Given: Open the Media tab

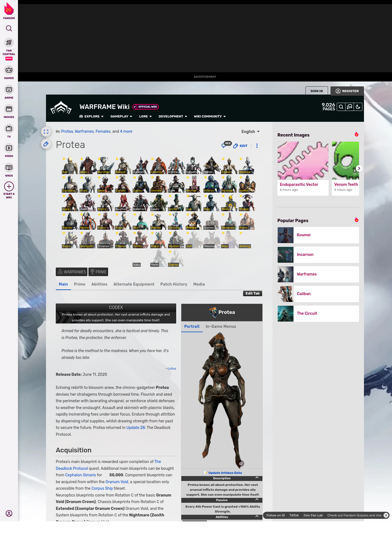Looking at the screenshot, I should click(x=199, y=284).
